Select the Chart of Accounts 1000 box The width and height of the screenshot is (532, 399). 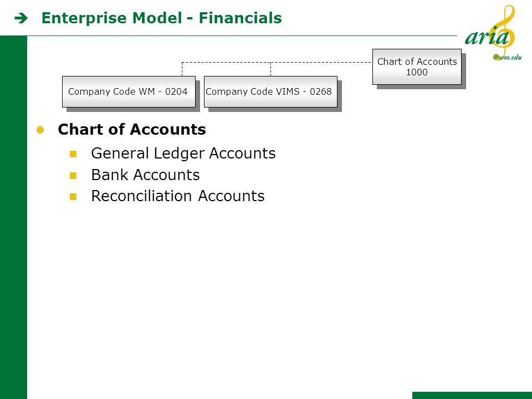pyautogui.click(x=417, y=67)
